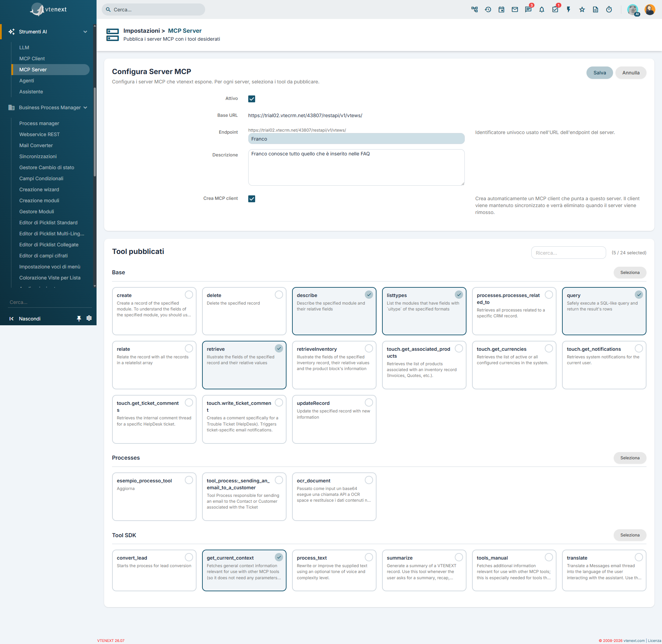Open the hierarchy tree icon in top toolbar
662x644 pixels.
474,10
